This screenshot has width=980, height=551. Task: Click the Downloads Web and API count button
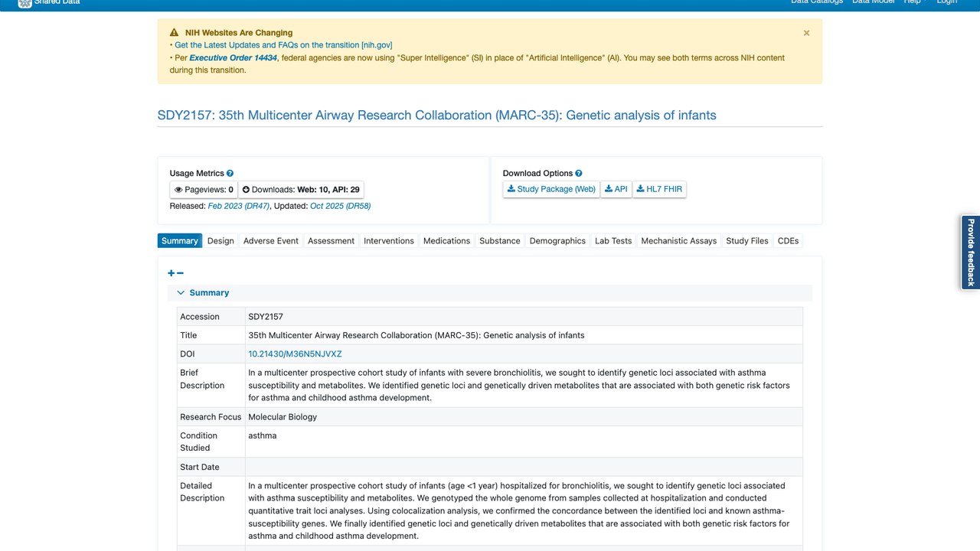pos(301,190)
